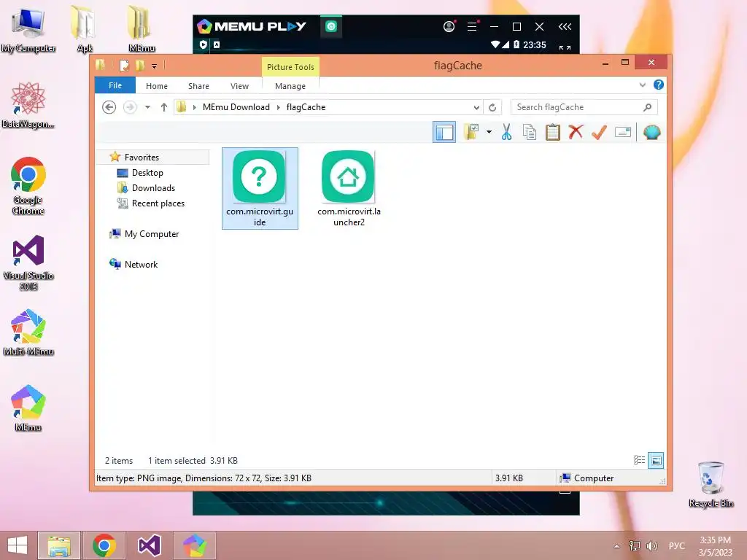Toggle the navigation pane button in toolbar
747x560 pixels.
(444, 133)
